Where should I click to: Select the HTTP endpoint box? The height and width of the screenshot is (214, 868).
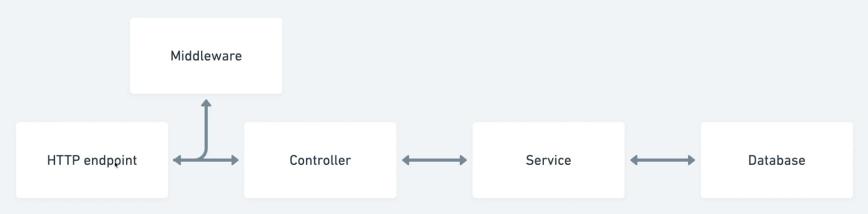92,160
